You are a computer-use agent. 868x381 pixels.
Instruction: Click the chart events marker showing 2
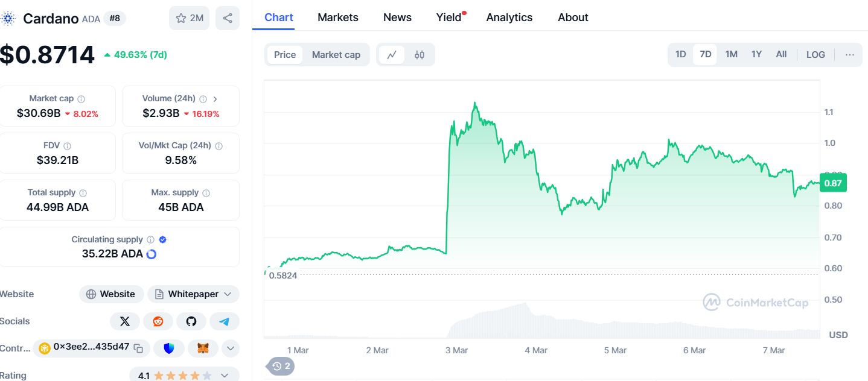(281, 366)
